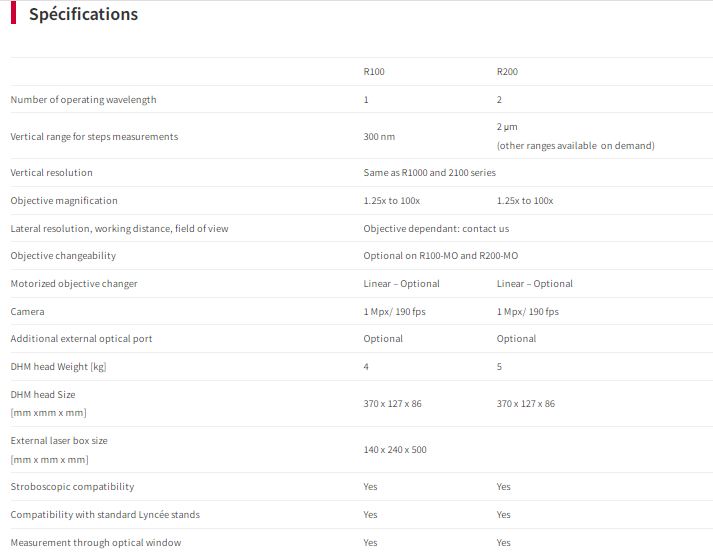Image resolution: width=713 pixels, height=560 pixels.
Task: Click the 'Camera' row label
Action: point(27,312)
